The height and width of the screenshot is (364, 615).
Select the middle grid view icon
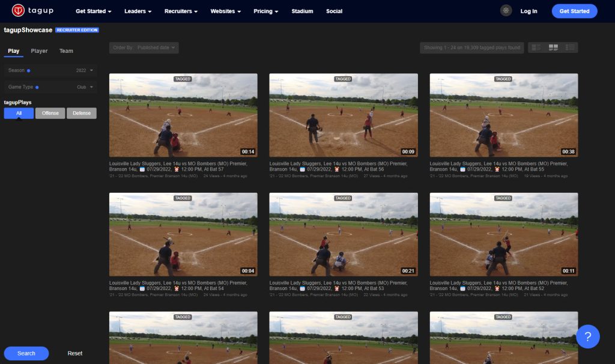553,47
